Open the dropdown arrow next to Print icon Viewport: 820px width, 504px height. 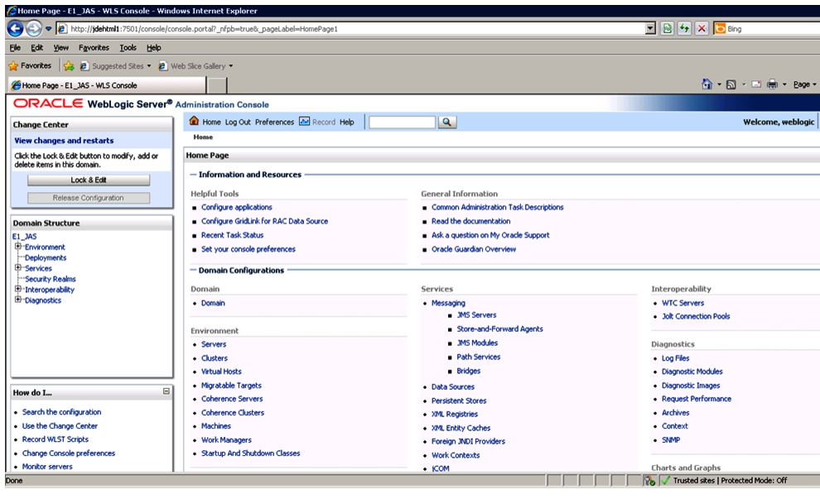point(784,84)
